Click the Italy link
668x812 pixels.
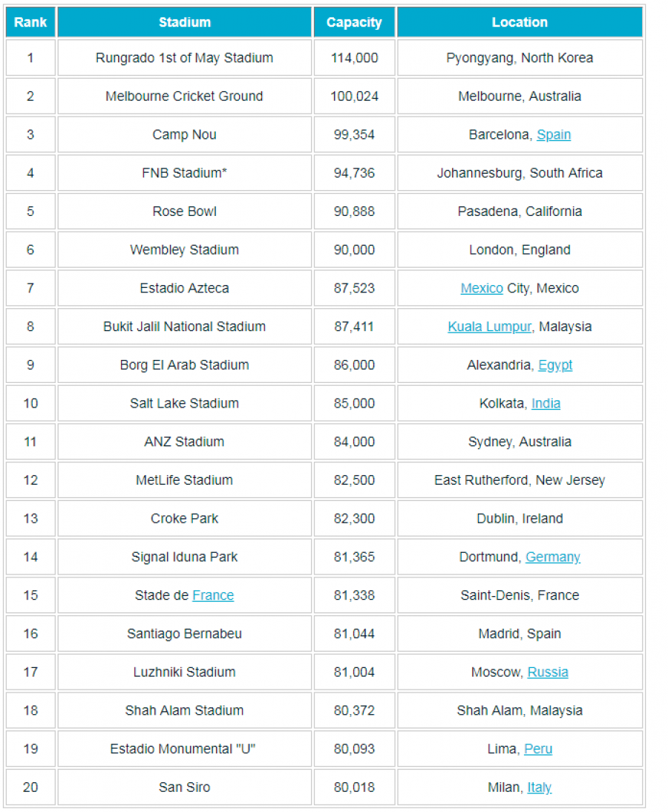[x=540, y=788]
